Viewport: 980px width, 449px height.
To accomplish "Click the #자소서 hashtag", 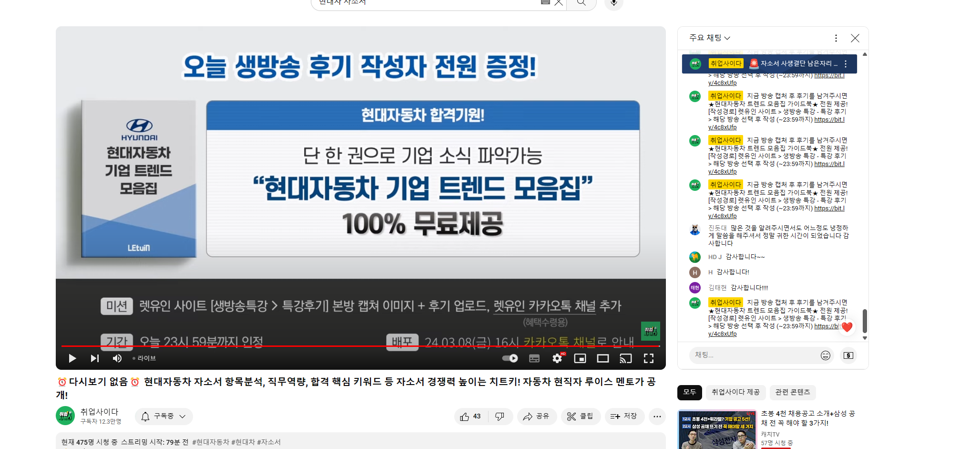I will click(x=269, y=442).
